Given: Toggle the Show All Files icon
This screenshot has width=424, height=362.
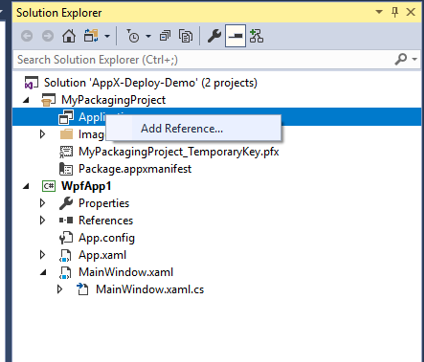Looking at the screenshot, I should click(186, 36).
